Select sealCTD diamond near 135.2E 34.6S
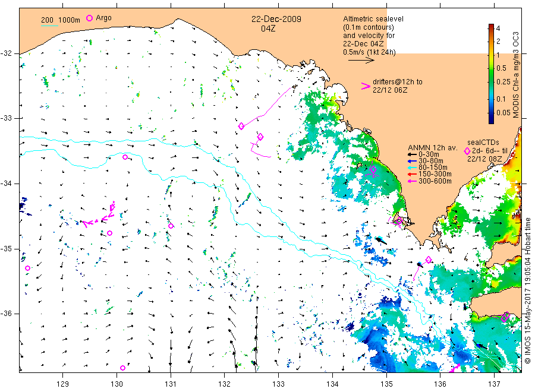This screenshot has height=392, width=535. click(x=399, y=221)
